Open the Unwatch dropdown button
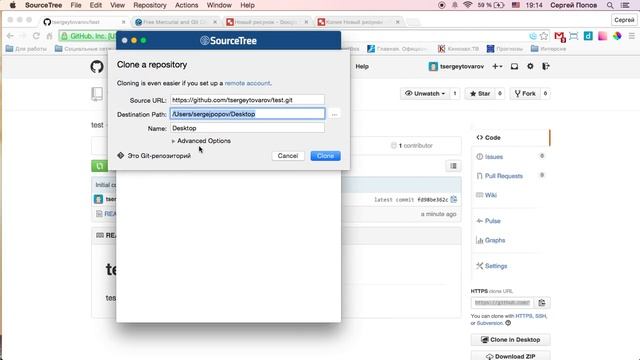 [x=425, y=93]
